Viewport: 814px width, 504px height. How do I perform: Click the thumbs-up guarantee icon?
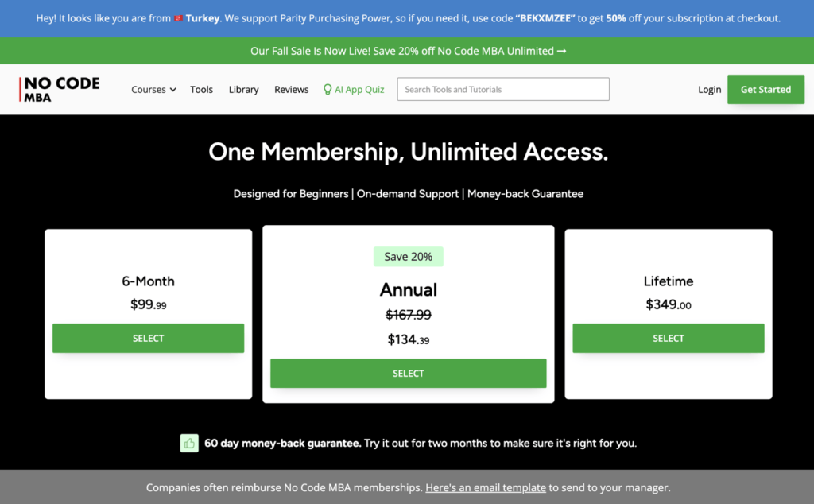(189, 443)
